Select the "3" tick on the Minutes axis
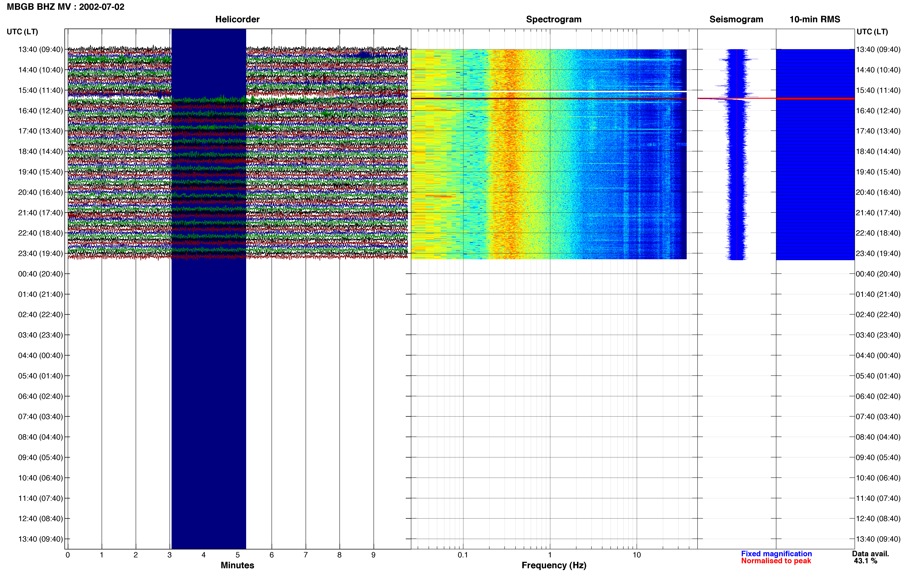The height and width of the screenshot is (578, 924). (169, 555)
